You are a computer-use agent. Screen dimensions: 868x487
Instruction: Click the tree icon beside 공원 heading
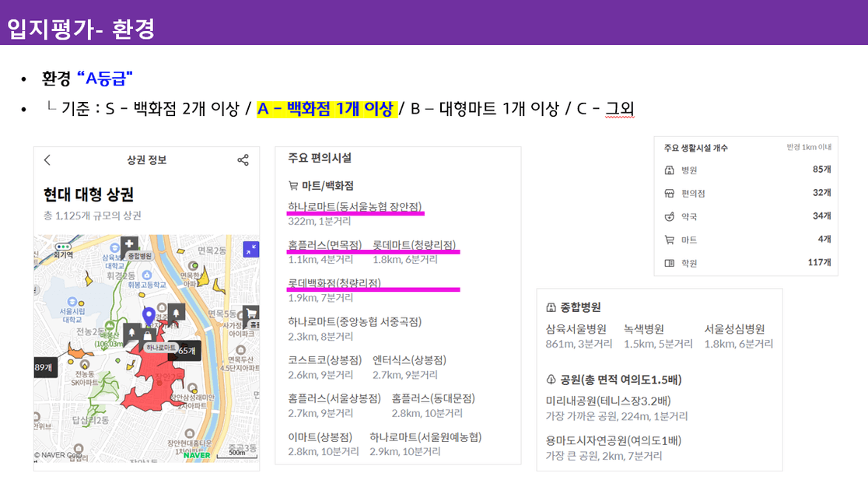(551, 380)
